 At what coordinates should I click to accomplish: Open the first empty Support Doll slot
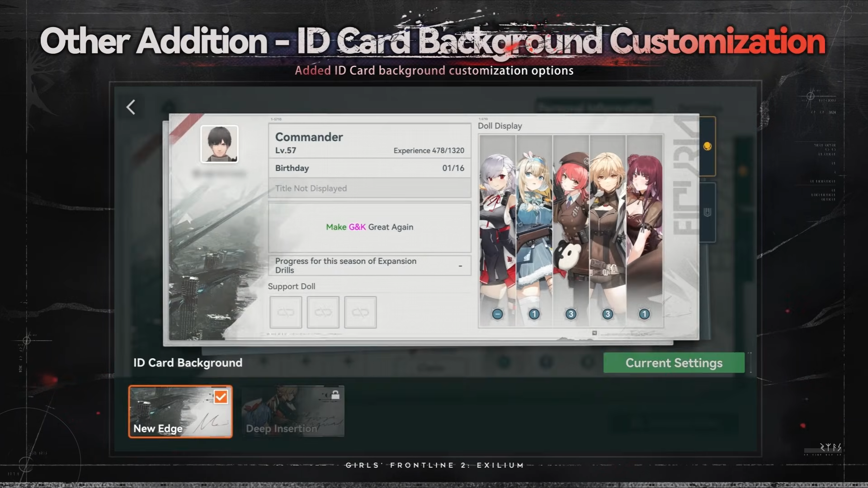pos(286,312)
